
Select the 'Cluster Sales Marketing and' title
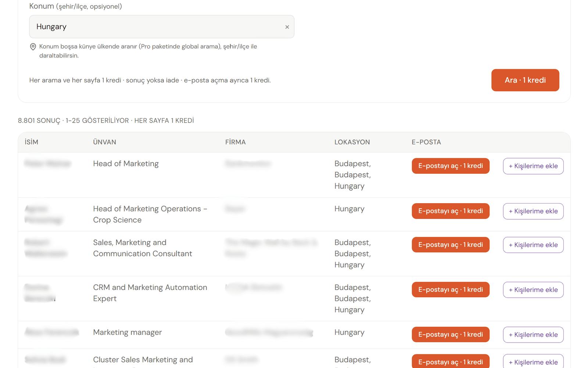(x=143, y=360)
